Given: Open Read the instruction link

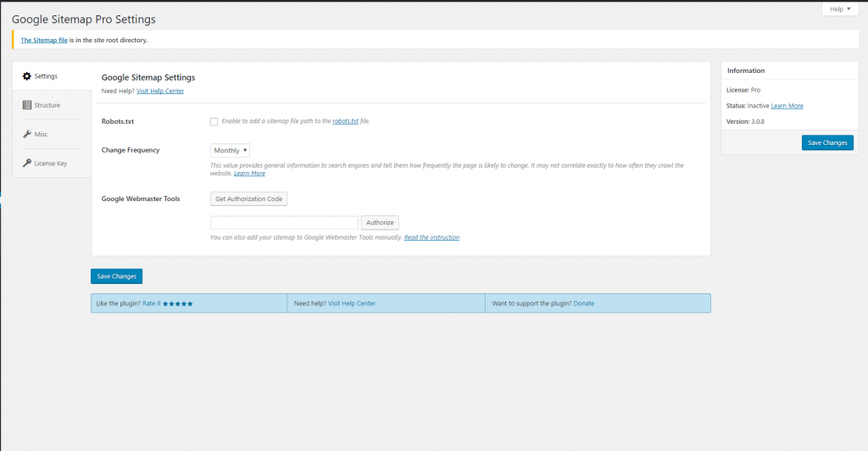Looking at the screenshot, I should (x=431, y=237).
